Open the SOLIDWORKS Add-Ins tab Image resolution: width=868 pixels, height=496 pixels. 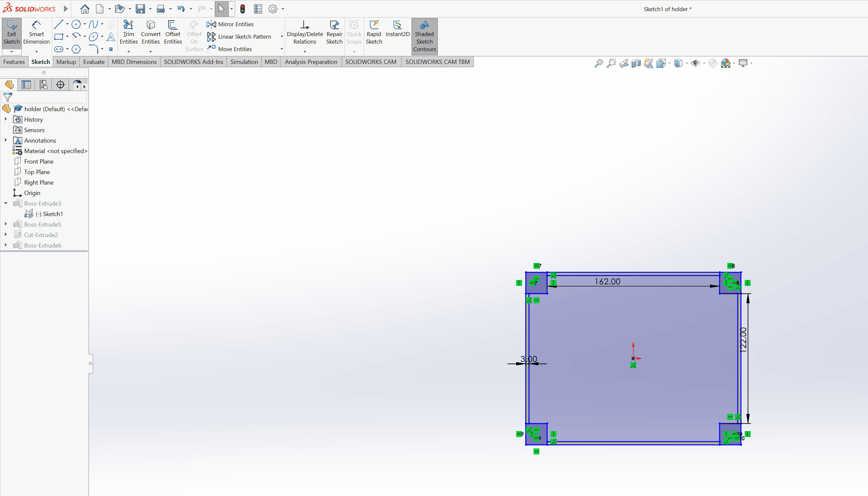click(x=193, y=62)
